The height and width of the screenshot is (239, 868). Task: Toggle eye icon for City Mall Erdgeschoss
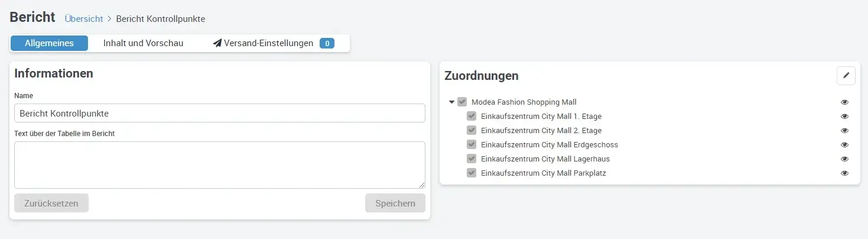click(844, 145)
